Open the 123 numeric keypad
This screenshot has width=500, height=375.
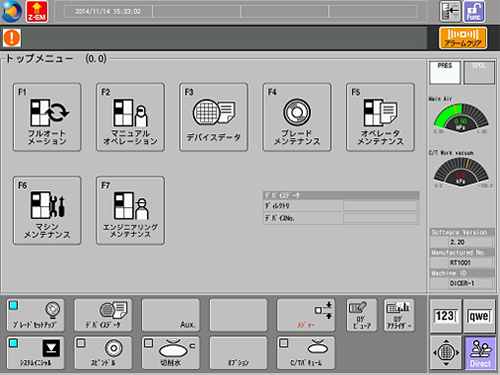(x=445, y=316)
